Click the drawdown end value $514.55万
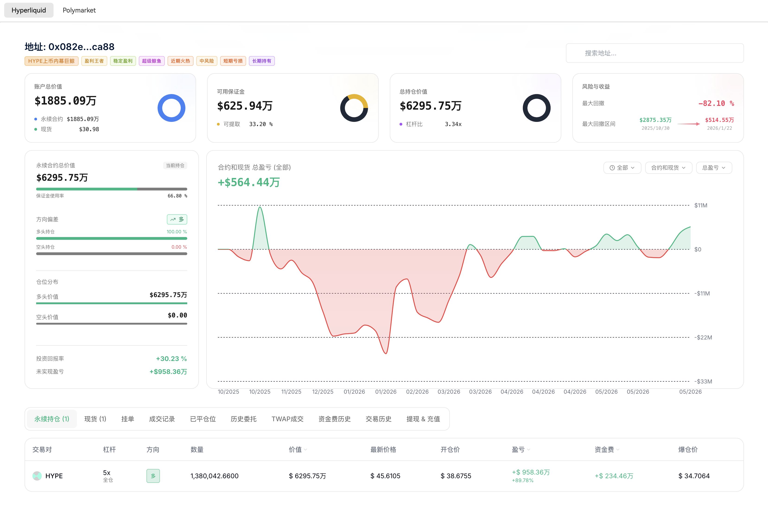 (x=719, y=120)
